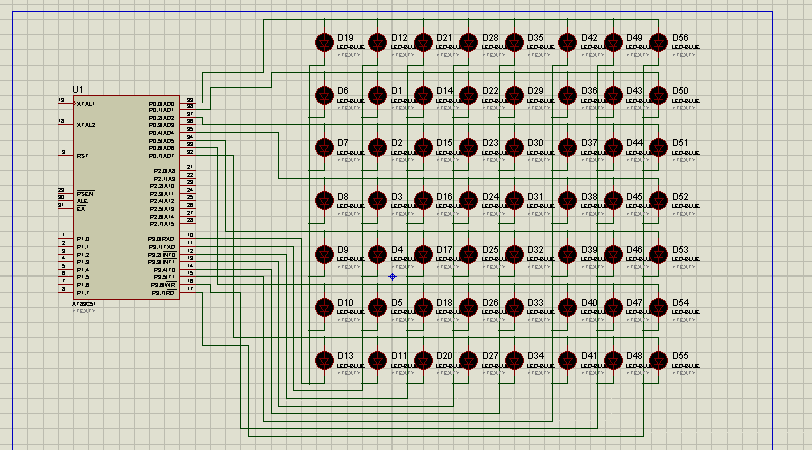Select the LED symbol labeled D19

click(325, 42)
